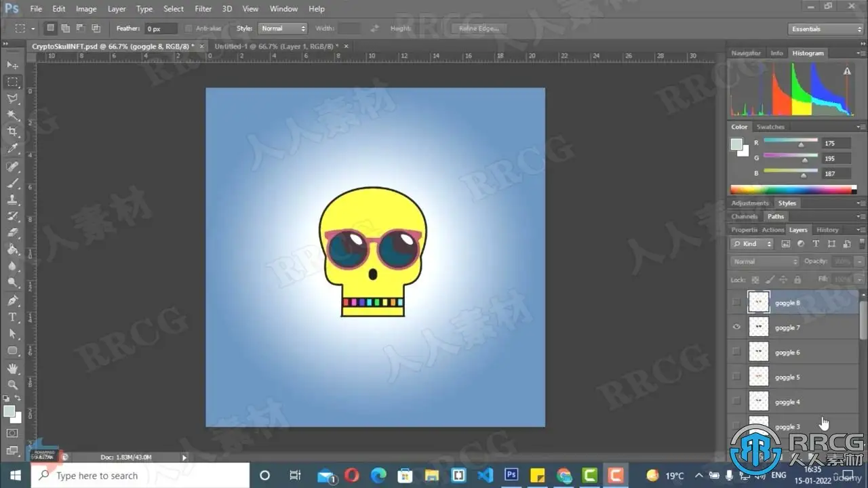Viewport: 868px width, 488px height.
Task: Select the Lasso tool
Action: coord(12,98)
